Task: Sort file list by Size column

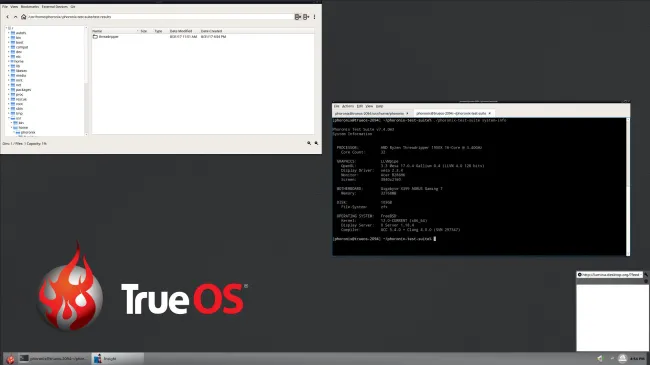Action: (x=144, y=31)
